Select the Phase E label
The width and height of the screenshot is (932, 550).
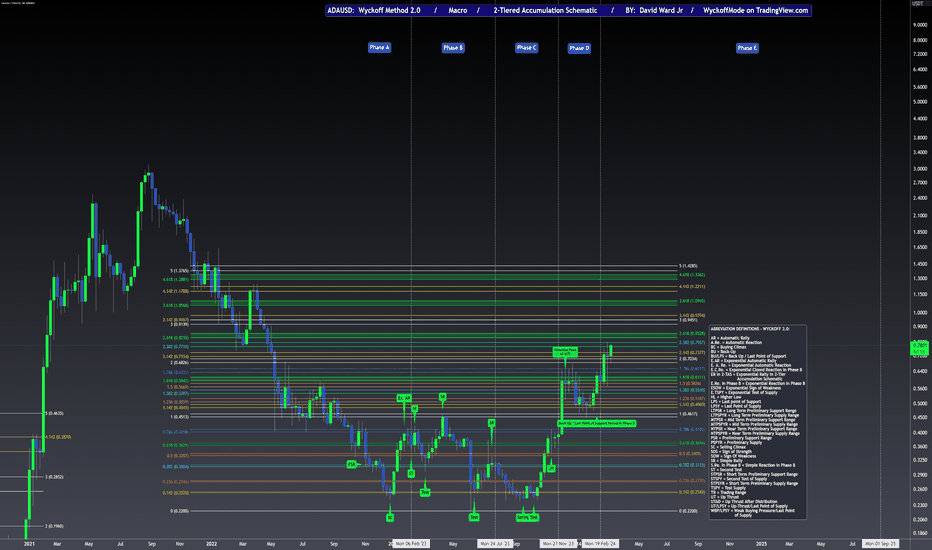click(x=747, y=48)
